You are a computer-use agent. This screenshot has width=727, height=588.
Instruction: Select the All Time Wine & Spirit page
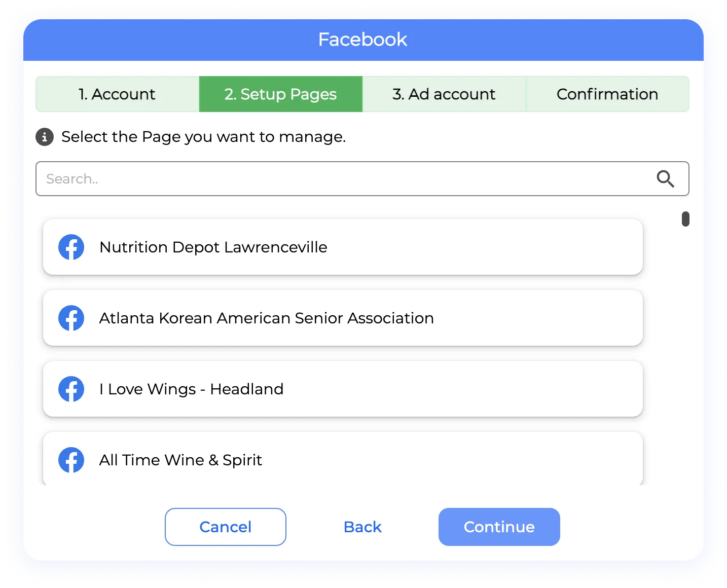pos(343,460)
